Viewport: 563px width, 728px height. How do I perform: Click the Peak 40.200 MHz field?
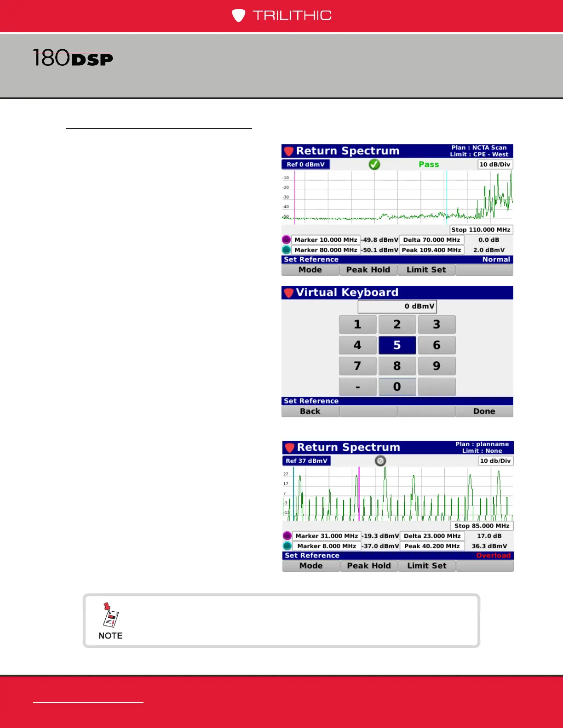tap(432, 546)
